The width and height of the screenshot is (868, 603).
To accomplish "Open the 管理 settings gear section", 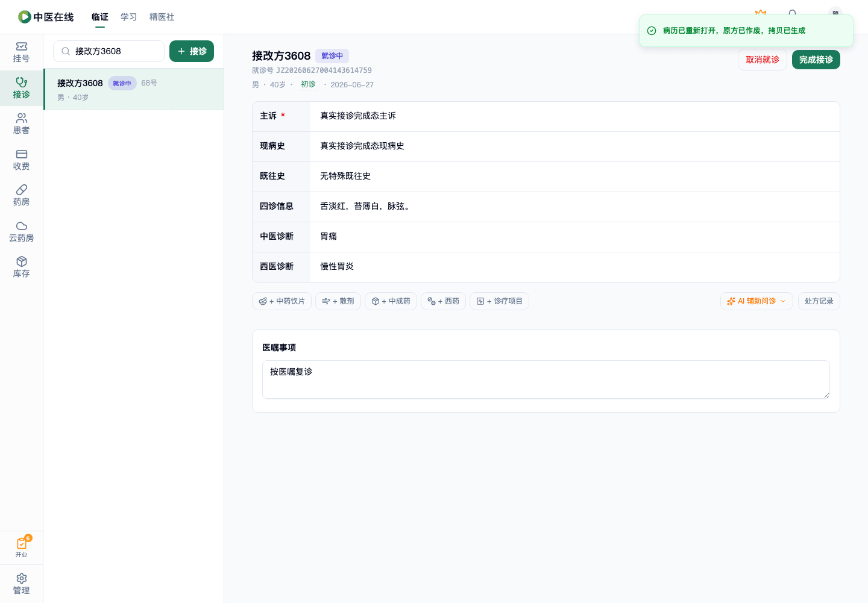I will (x=21, y=584).
